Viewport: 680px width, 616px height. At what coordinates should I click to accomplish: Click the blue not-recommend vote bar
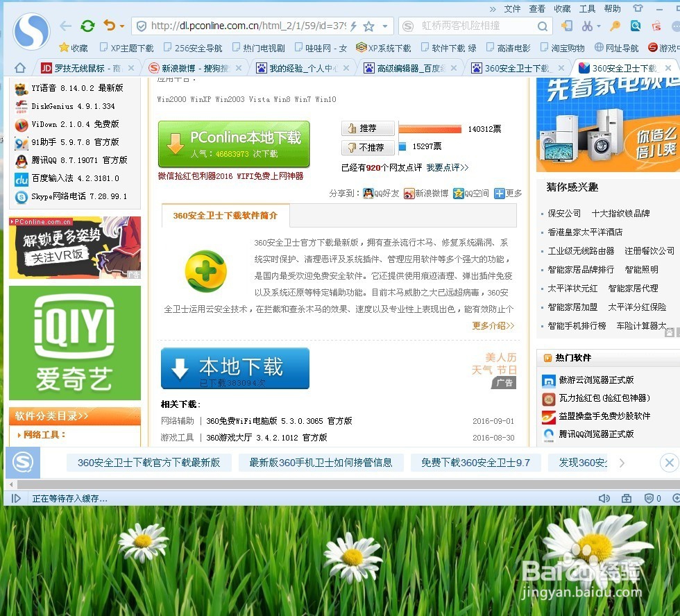(x=402, y=146)
